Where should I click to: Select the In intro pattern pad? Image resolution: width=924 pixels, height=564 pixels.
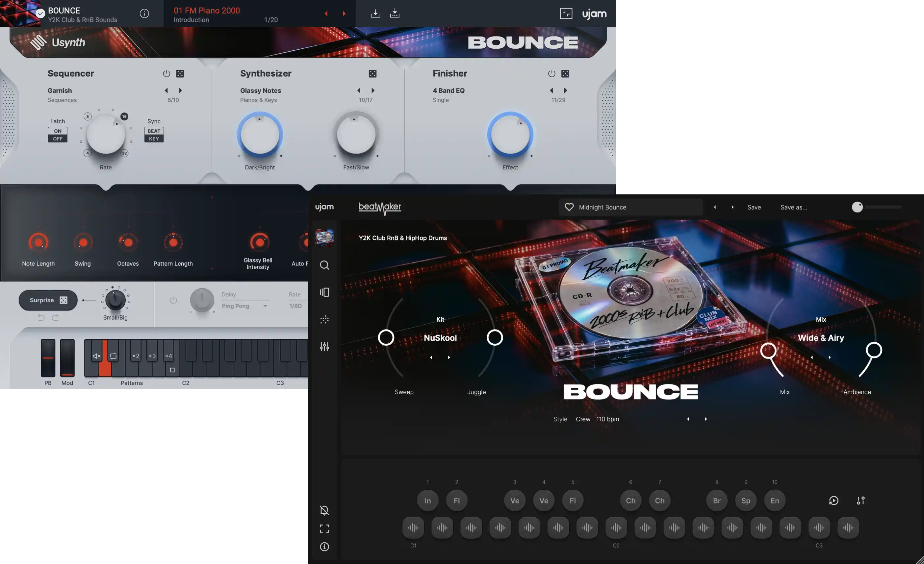[x=427, y=501]
